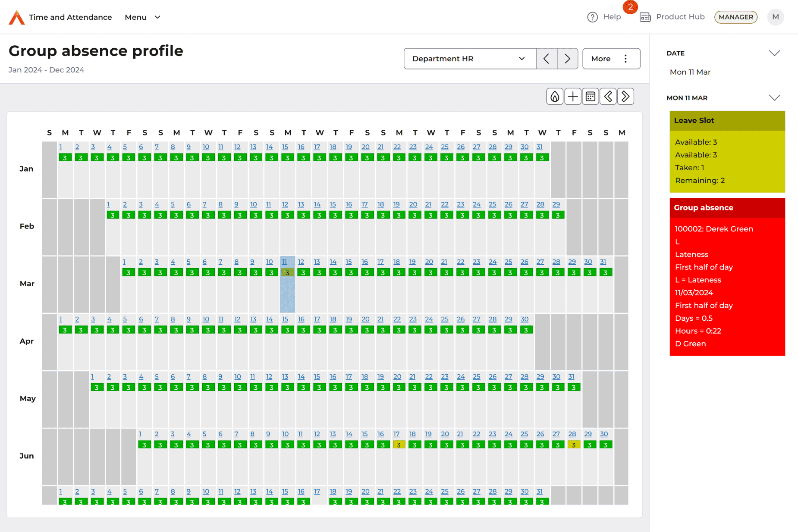
Task: Open the Department HR dropdown
Action: (x=470, y=59)
